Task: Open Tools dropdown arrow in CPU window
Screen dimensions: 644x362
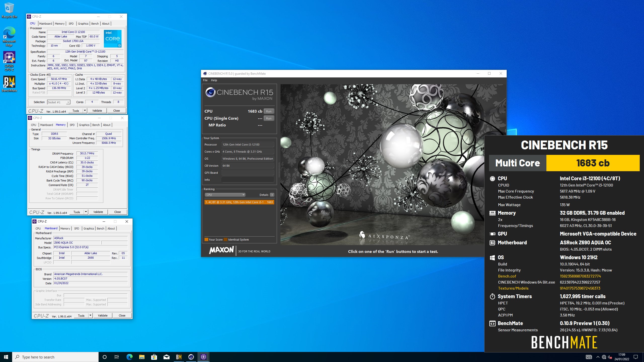Action: pyautogui.click(x=85, y=111)
